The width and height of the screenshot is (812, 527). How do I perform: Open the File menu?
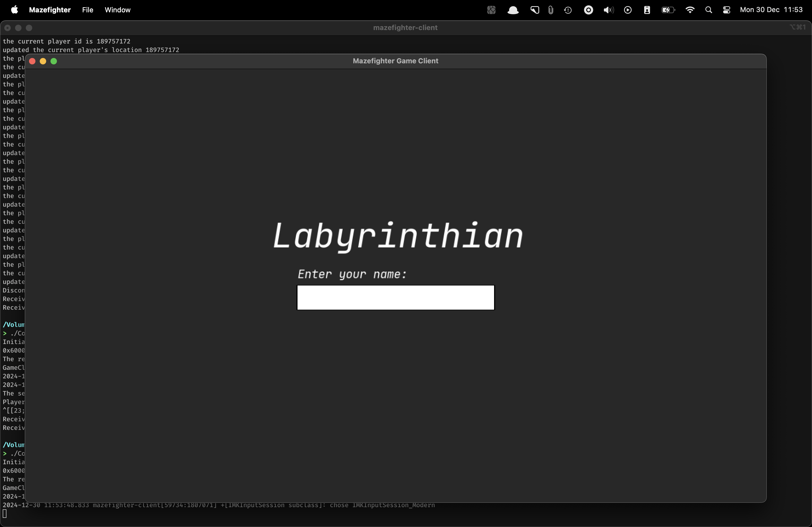[x=88, y=10]
